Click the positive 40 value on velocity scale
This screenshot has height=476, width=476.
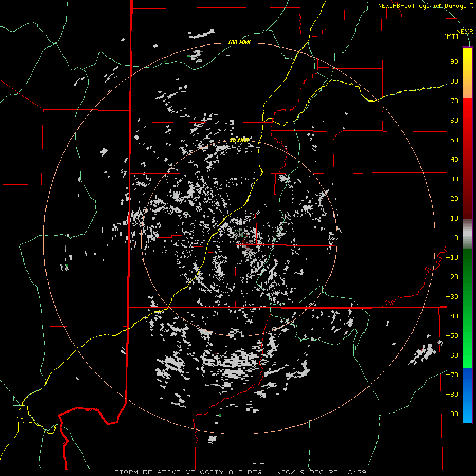pos(454,159)
